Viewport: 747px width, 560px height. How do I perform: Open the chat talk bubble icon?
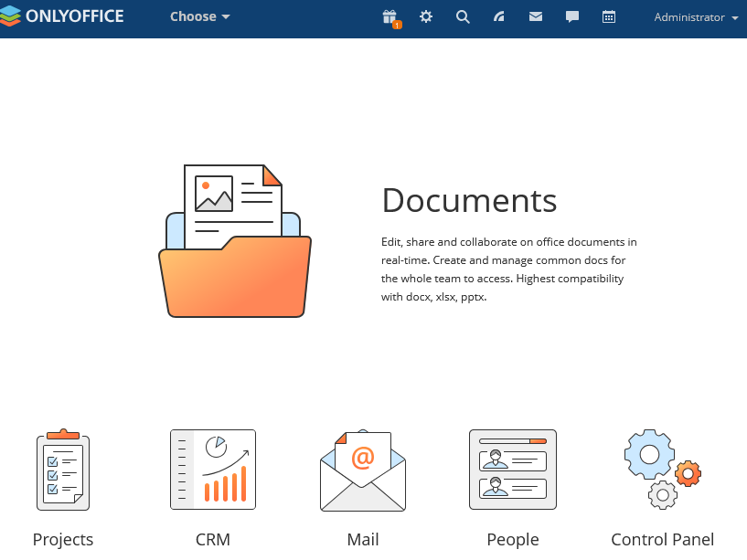(572, 17)
